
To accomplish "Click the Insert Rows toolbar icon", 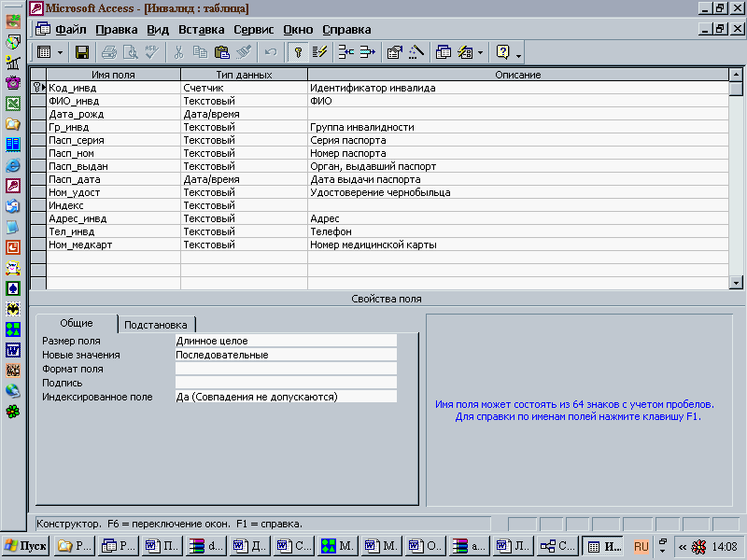I will [345, 52].
